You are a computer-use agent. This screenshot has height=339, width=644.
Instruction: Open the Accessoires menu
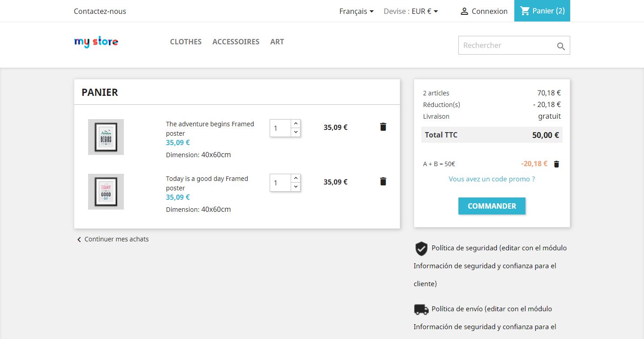236,42
